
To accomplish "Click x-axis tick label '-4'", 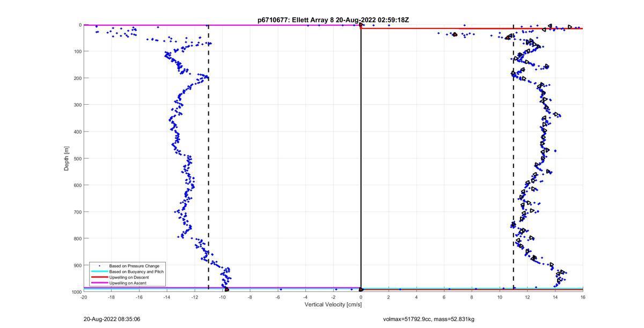I will [305, 297].
